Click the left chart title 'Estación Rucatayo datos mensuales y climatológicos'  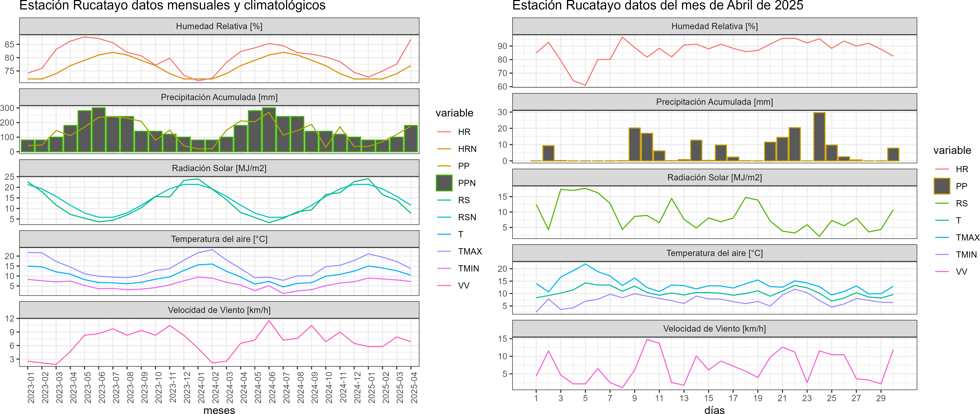(x=172, y=5)
